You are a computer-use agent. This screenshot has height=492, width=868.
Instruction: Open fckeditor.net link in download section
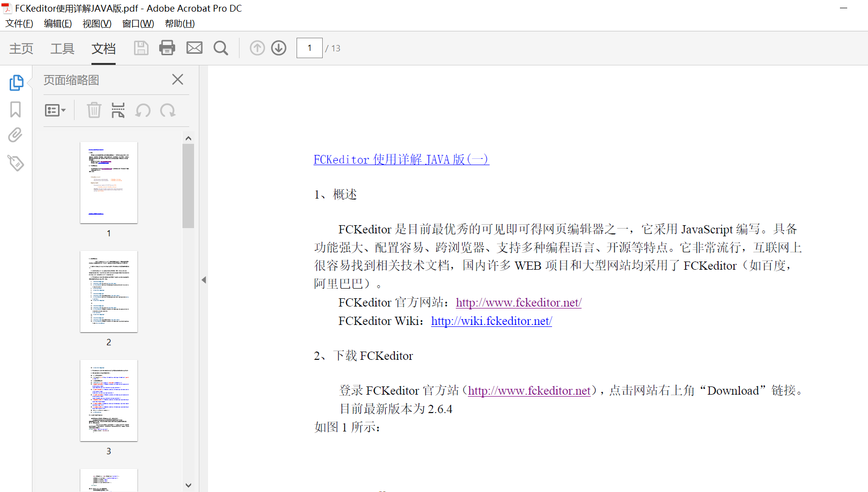530,391
